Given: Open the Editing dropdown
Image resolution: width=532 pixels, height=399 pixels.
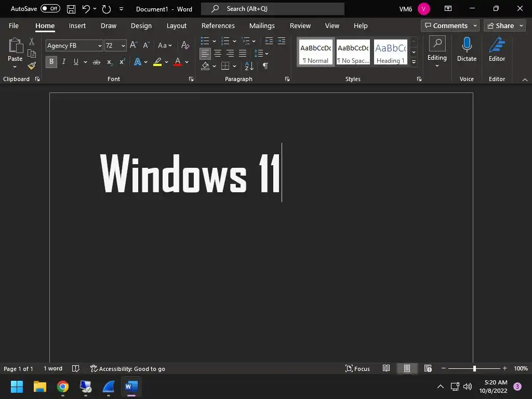Looking at the screenshot, I should tap(437, 51).
